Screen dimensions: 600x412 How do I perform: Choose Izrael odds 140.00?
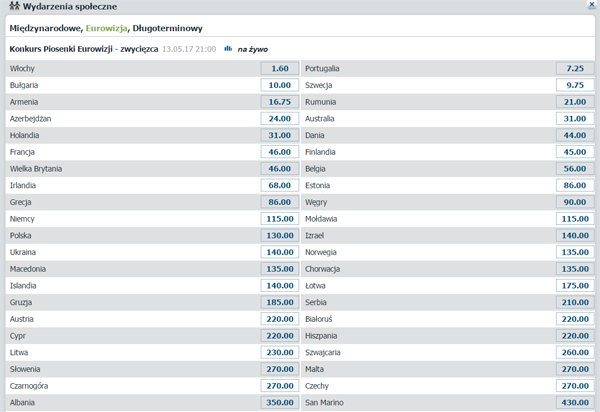coord(575,236)
